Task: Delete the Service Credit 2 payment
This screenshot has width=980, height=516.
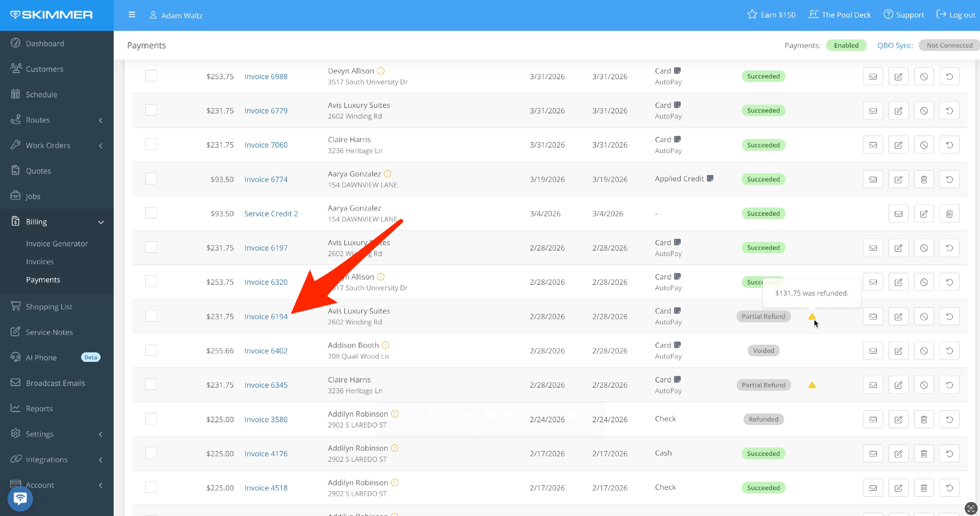Action: pos(949,214)
